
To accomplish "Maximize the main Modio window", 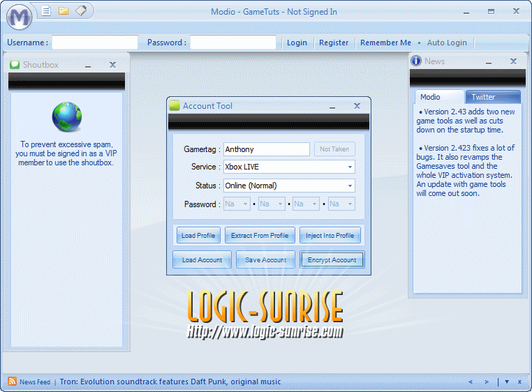I will tap(491, 12).
